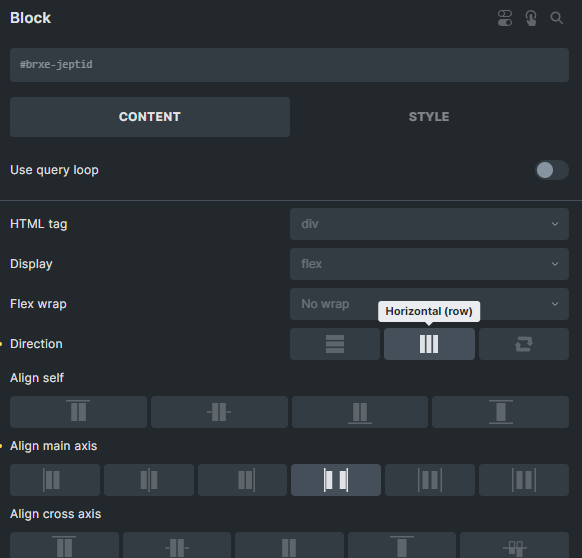The image size is (582, 558).
Task: Select Horizontal (row) direction
Action: (x=429, y=344)
